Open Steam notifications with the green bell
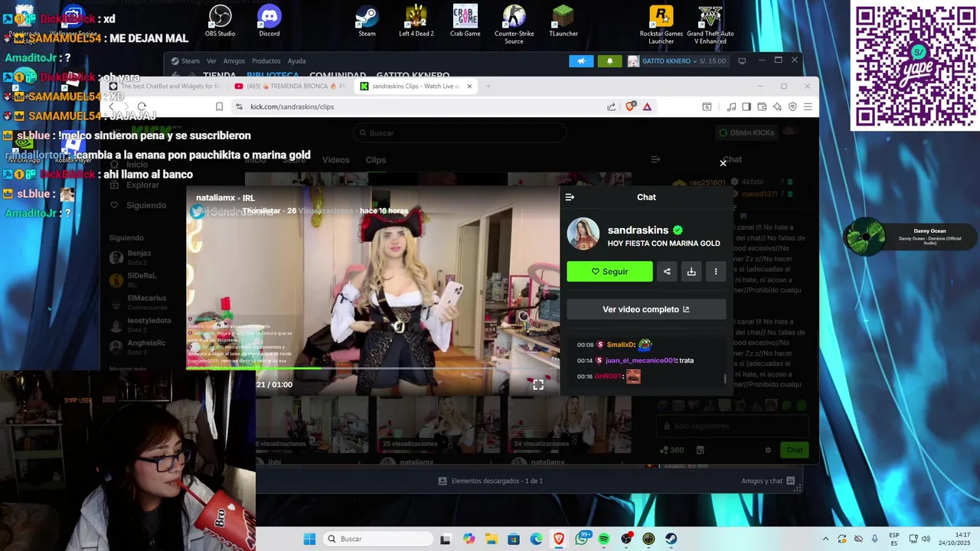Image resolution: width=980 pixels, height=551 pixels. point(610,61)
